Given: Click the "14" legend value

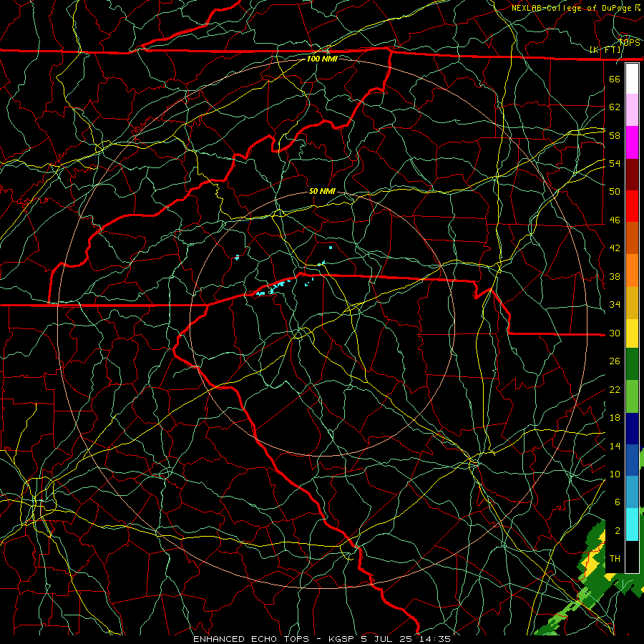Looking at the screenshot, I should [x=615, y=446].
